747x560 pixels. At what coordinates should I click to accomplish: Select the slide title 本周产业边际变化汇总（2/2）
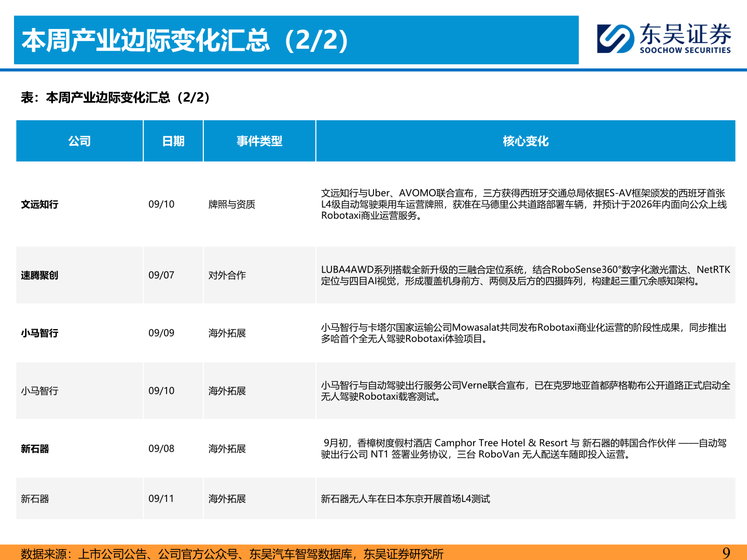tap(185, 40)
